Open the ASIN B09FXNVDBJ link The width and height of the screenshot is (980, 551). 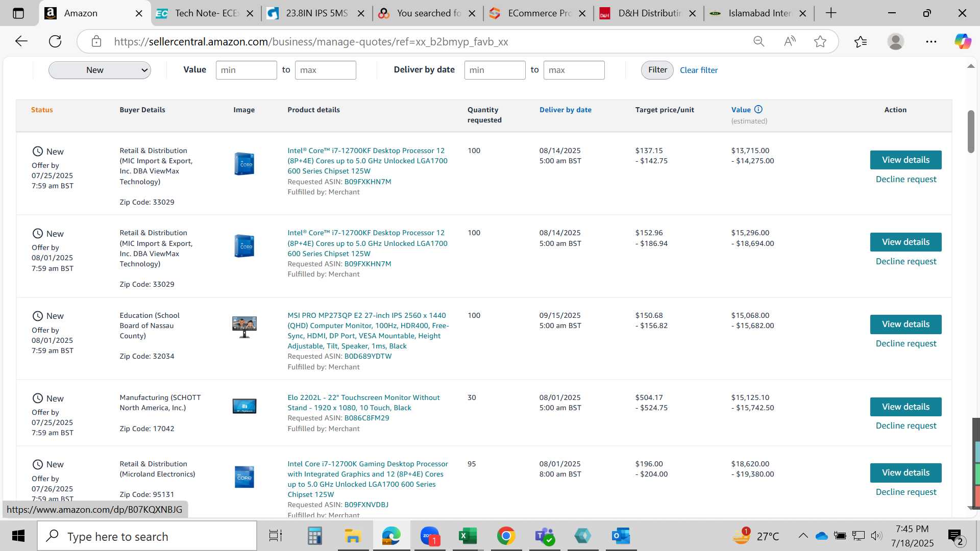click(x=366, y=505)
